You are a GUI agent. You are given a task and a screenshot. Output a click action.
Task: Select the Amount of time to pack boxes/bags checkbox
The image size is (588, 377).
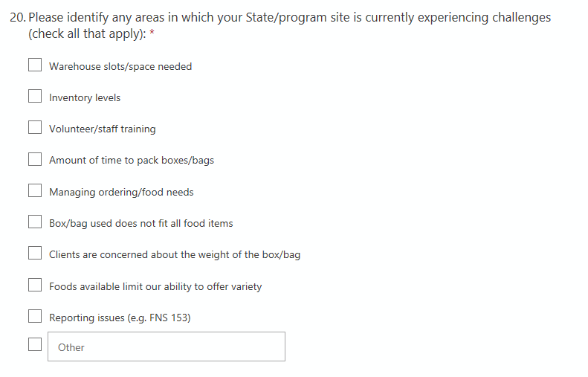(35, 159)
